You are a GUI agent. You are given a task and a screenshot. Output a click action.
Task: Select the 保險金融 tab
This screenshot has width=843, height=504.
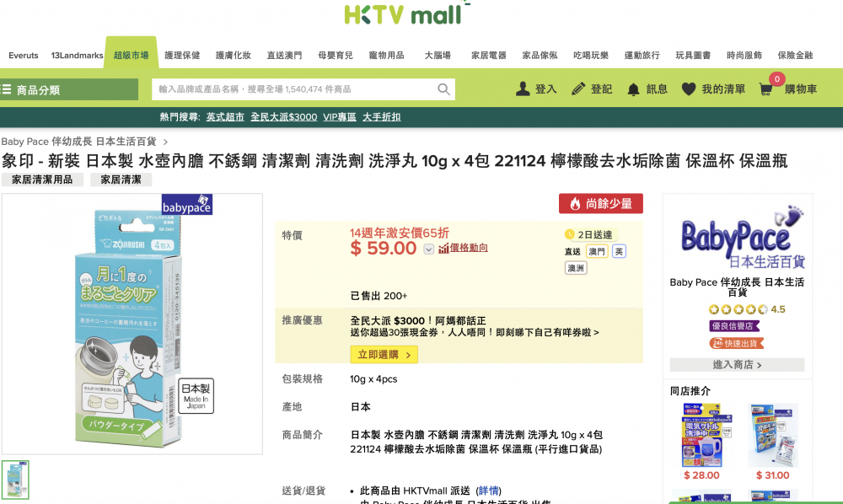[795, 56]
